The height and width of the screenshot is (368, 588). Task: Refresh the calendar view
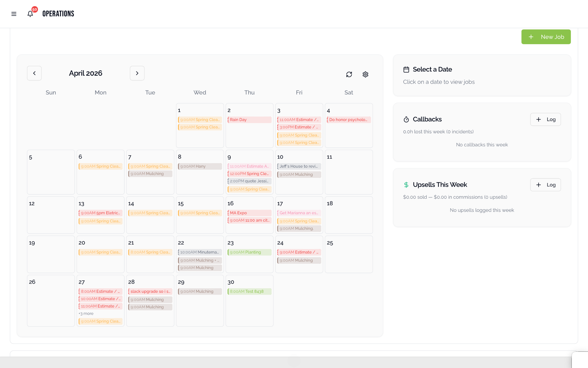tap(349, 75)
